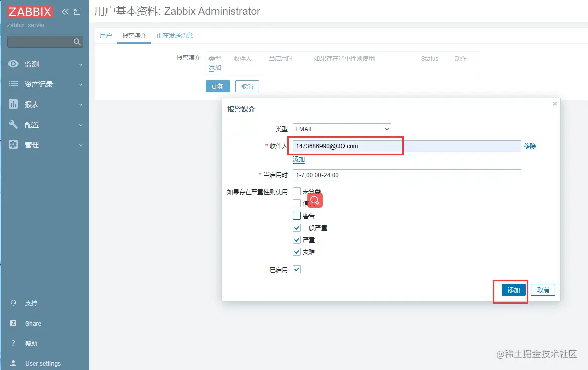
Task: Click the 移除 link beside recipient
Action: pos(530,146)
